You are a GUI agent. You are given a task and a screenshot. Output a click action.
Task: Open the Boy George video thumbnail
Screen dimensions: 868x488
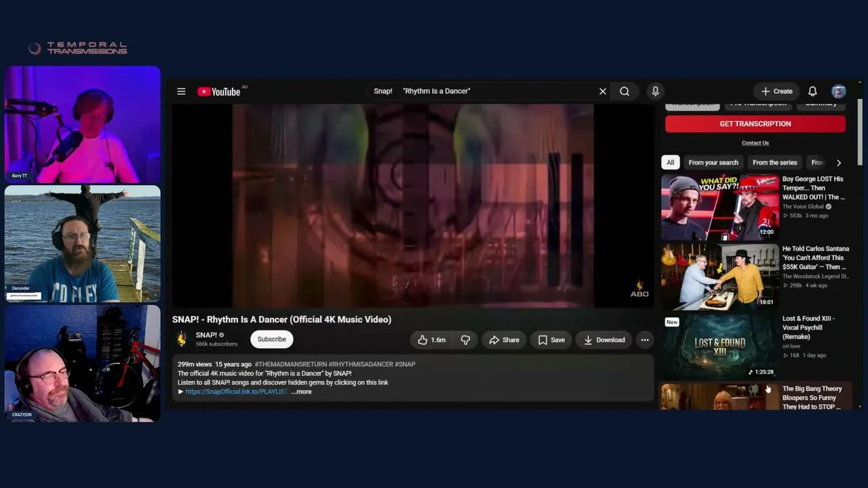pos(720,206)
